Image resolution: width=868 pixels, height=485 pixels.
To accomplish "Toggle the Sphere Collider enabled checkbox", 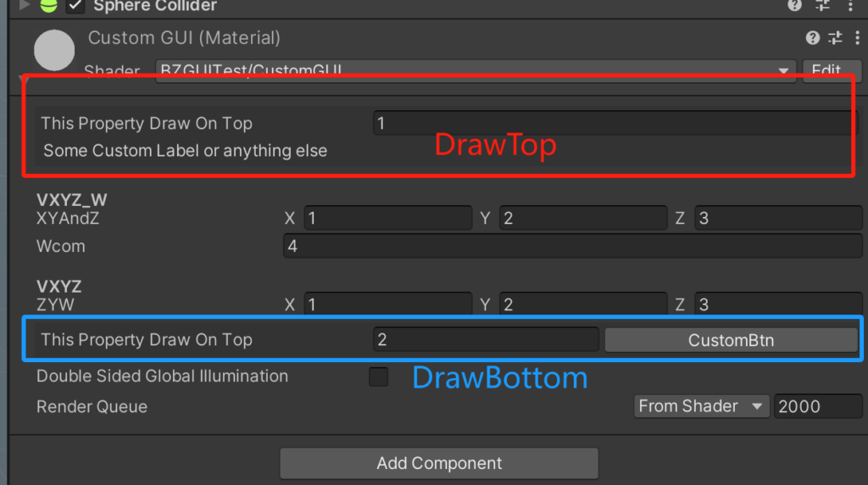I will [75, 6].
